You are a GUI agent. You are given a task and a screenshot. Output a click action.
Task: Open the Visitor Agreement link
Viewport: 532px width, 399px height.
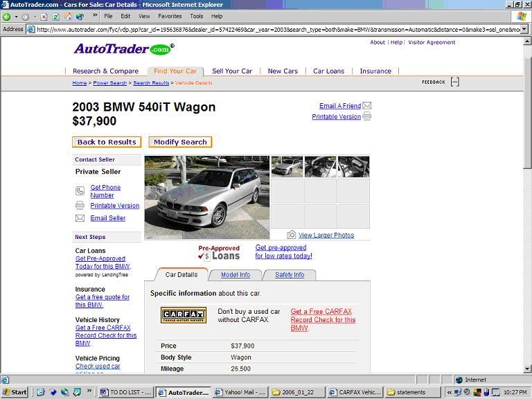pos(432,42)
